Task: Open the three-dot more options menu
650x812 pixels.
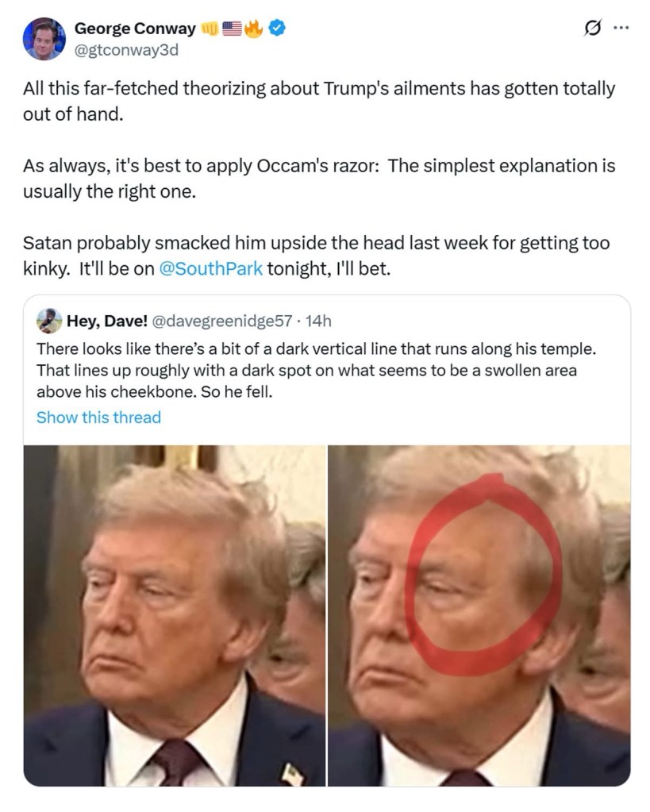Action: [621, 28]
